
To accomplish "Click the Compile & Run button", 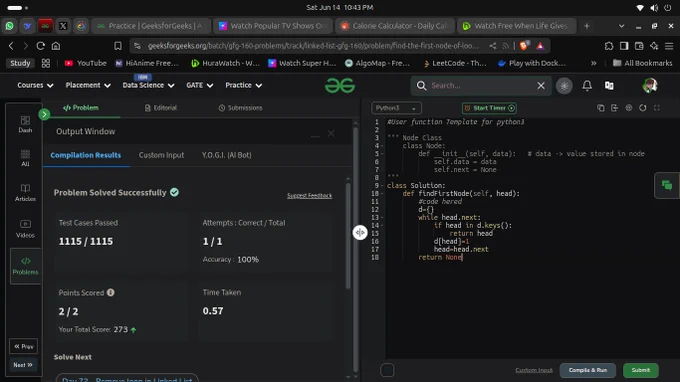I will [x=588, y=370].
